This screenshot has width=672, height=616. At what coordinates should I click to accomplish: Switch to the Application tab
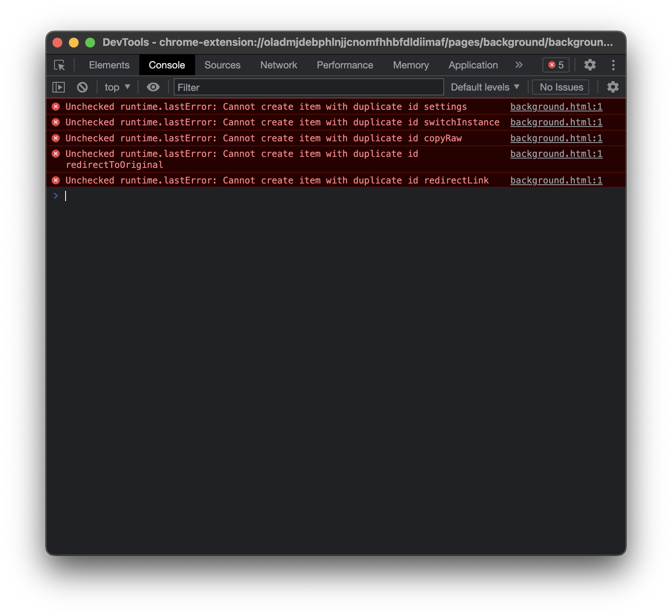pos(472,65)
